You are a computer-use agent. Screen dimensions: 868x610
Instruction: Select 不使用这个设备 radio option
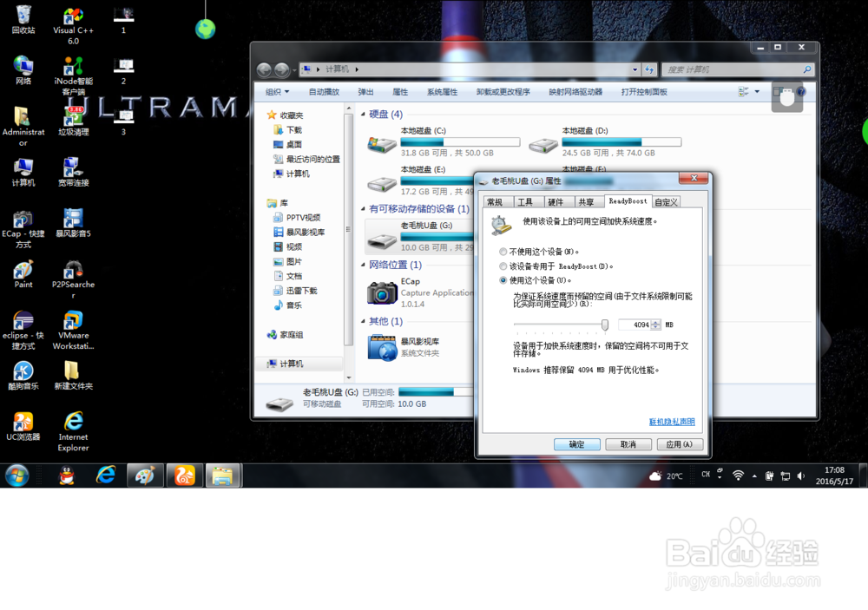click(x=503, y=252)
